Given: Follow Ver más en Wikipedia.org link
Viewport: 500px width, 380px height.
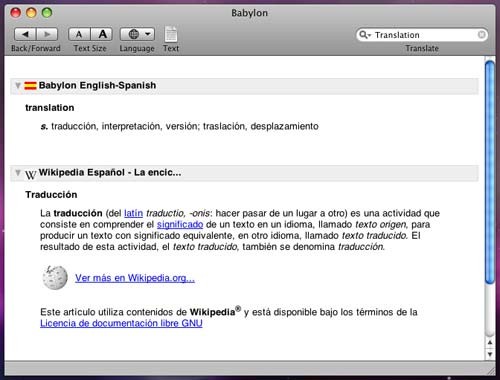Looking at the screenshot, I should pyautogui.click(x=135, y=278).
